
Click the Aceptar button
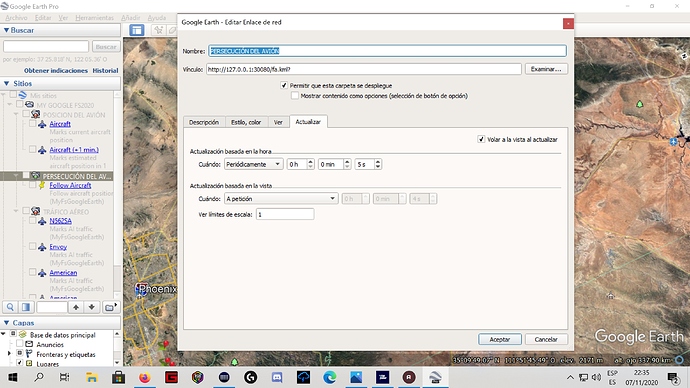(500, 339)
